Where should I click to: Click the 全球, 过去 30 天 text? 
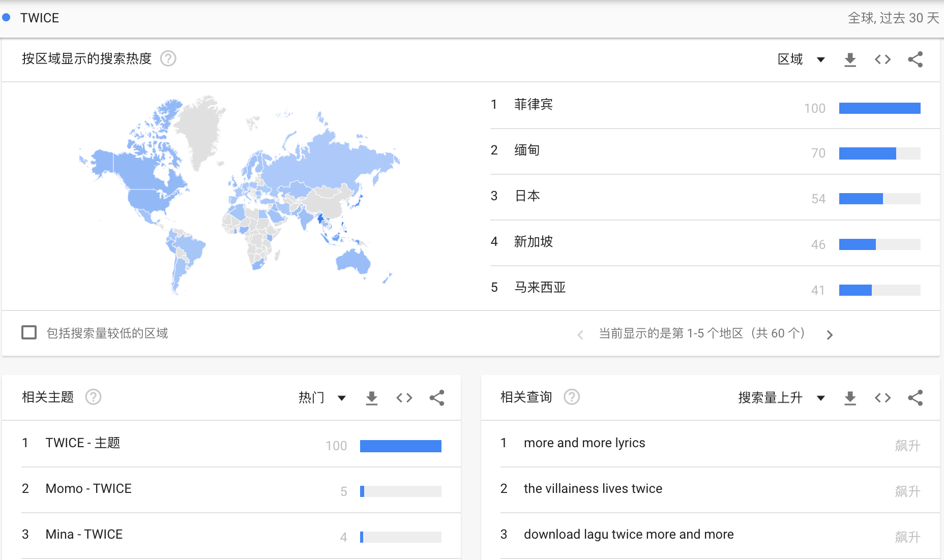(893, 18)
